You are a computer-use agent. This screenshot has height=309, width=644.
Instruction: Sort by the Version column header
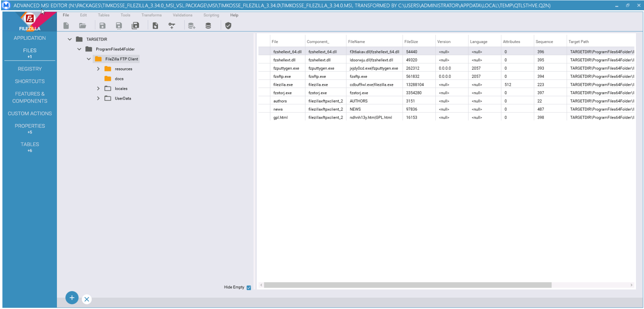click(x=452, y=42)
